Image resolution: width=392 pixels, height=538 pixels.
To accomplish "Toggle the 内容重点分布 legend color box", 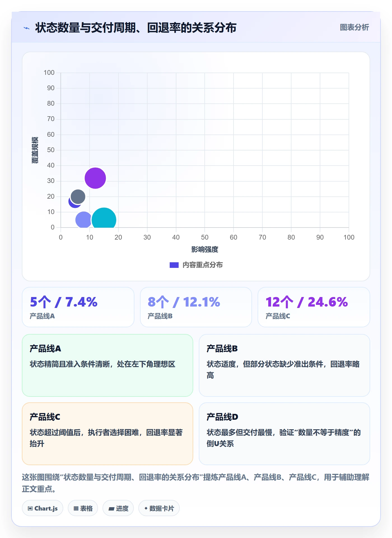I will [x=174, y=265].
